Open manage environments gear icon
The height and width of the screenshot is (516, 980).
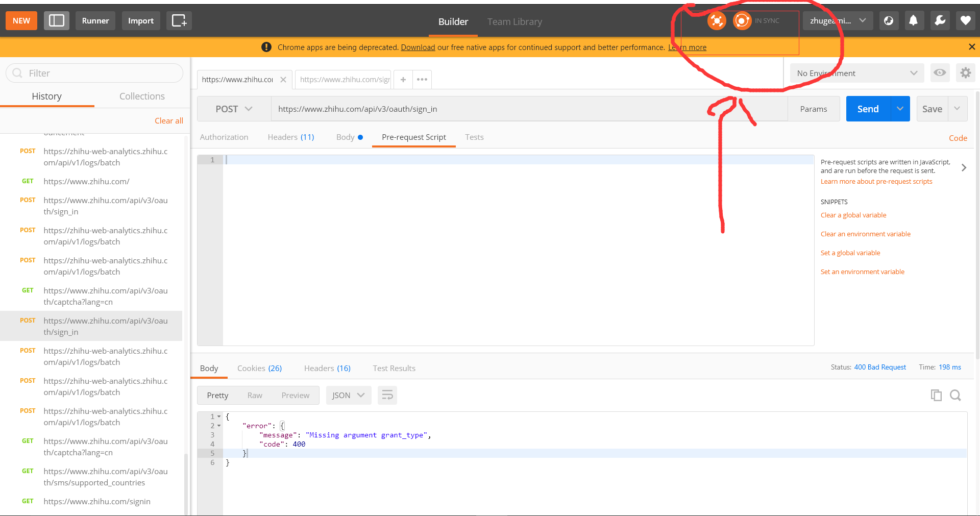coord(965,73)
